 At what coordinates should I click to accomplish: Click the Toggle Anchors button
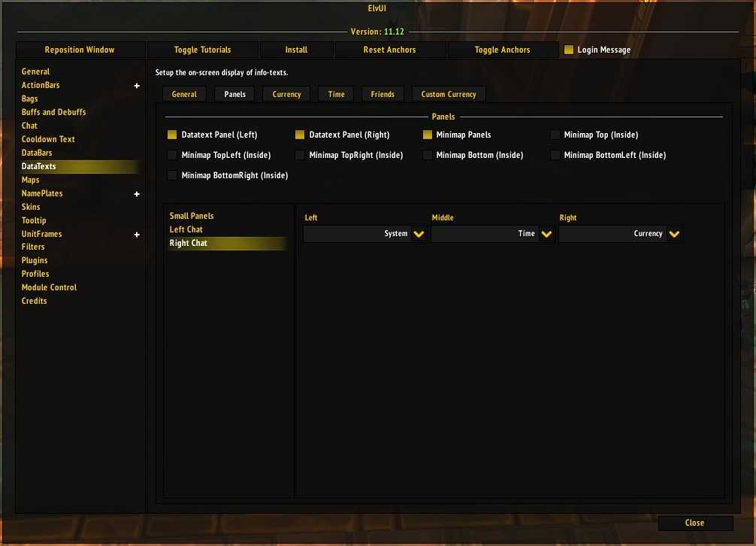click(x=503, y=50)
